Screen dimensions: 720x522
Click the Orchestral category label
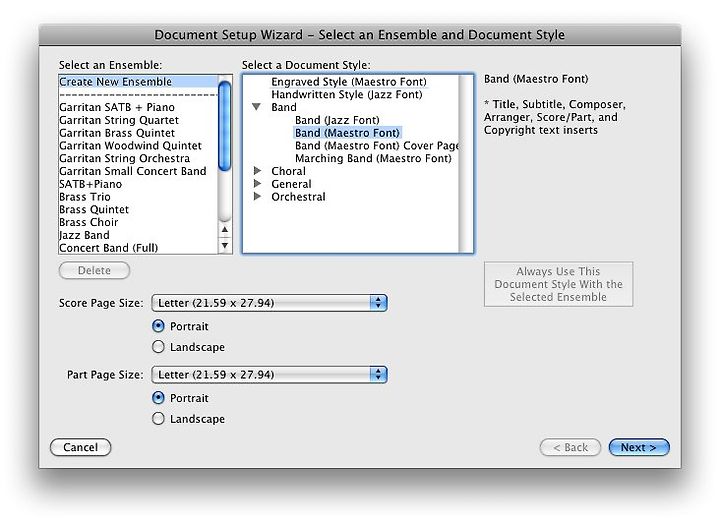tap(298, 197)
